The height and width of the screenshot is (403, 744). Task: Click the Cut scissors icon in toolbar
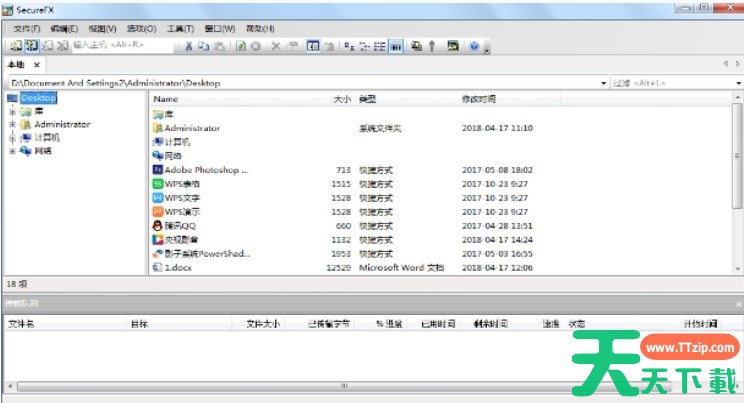pyautogui.click(x=190, y=46)
